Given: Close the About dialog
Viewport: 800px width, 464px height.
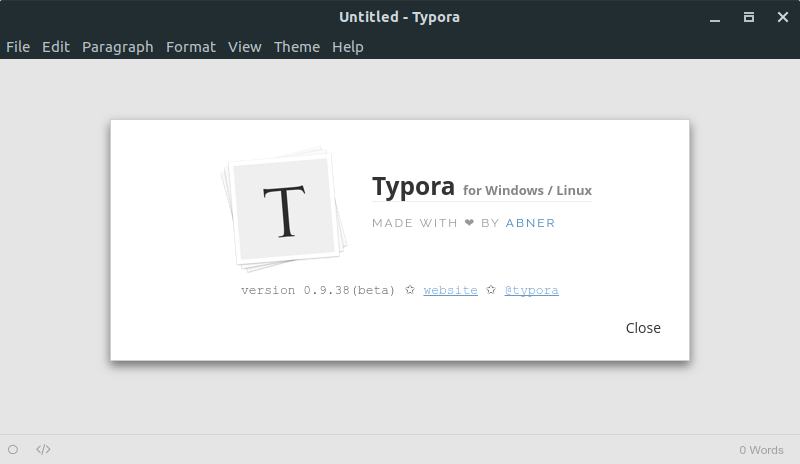Looking at the screenshot, I should (x=643, y=328).
